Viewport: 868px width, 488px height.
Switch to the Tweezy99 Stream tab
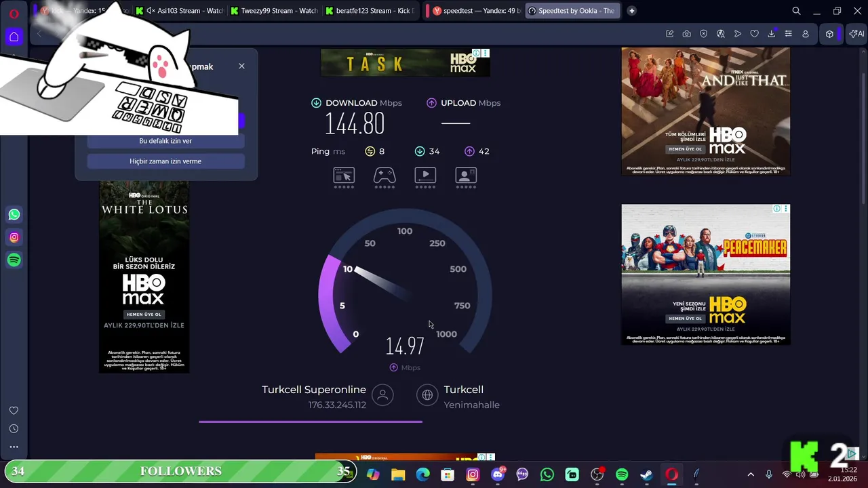[274, 11]
